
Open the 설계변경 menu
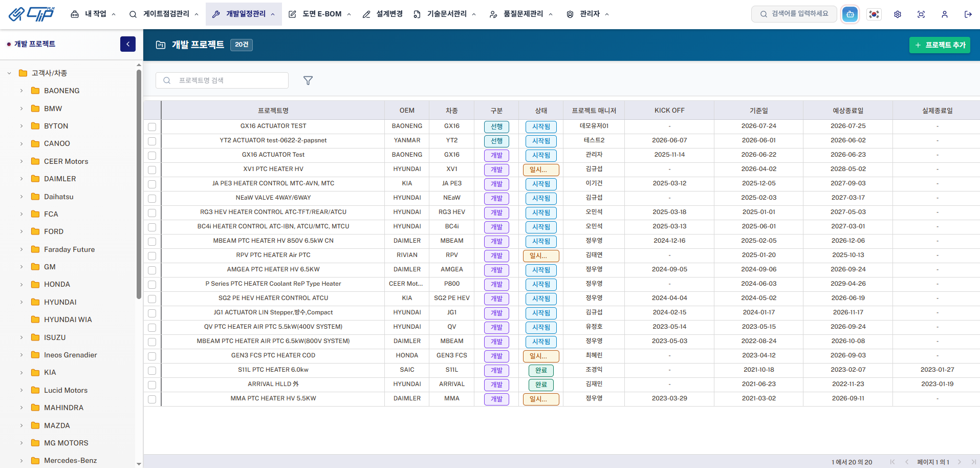point(383,14)
